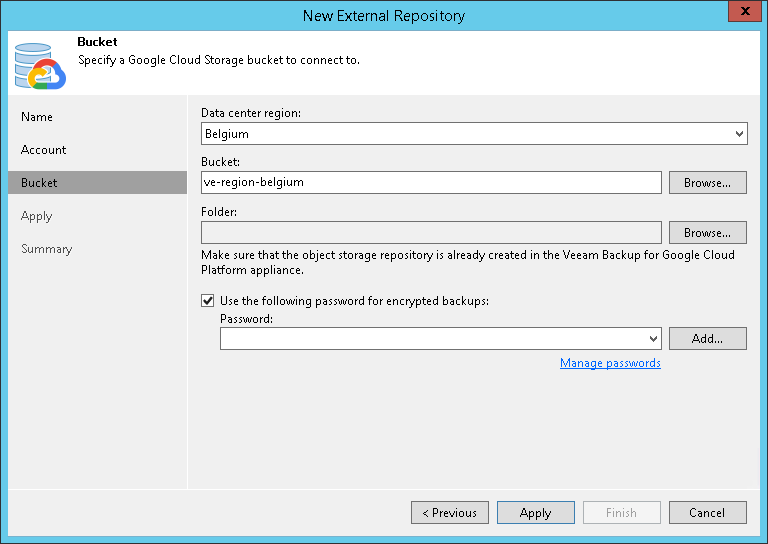Select the Bucket step in sidebar
Image resolution: width=768 pixels, height=544 pixels.
(39, 183)
